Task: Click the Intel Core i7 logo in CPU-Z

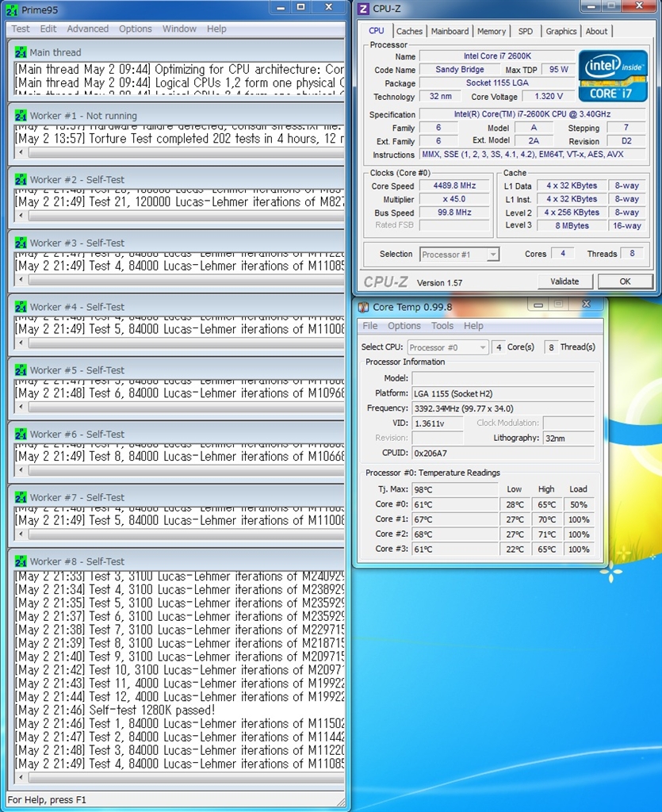Action: tap(613, 75)
